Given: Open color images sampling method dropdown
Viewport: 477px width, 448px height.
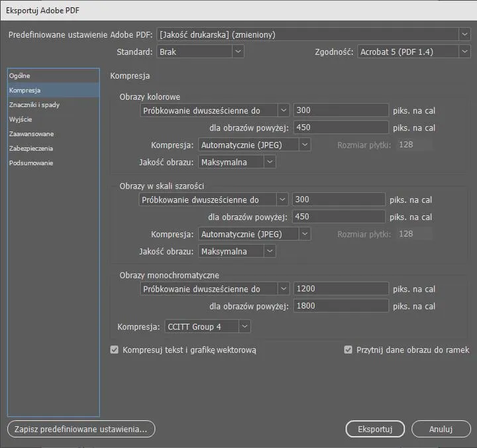Looking at the screenshot, I should (215, 111).
